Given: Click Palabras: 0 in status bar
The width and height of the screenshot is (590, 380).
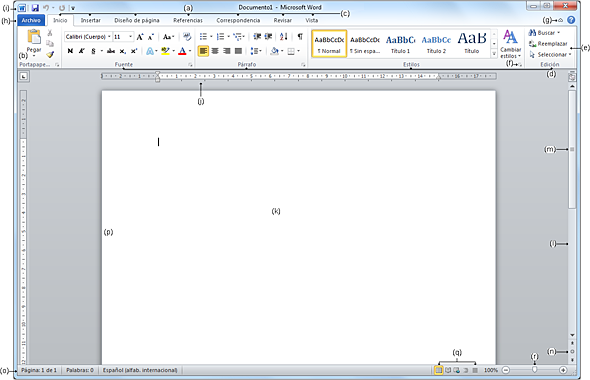Looking at the screenshot, I should click(x=80, y=370).
